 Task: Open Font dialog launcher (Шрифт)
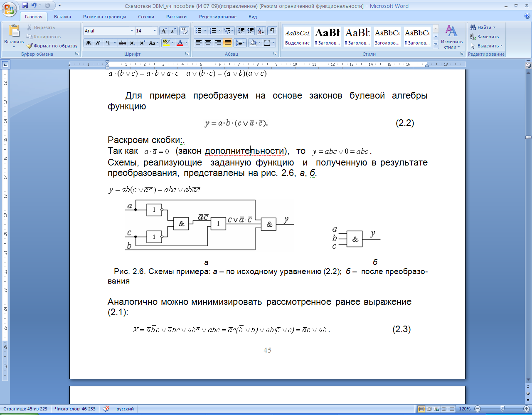[187, 54]
